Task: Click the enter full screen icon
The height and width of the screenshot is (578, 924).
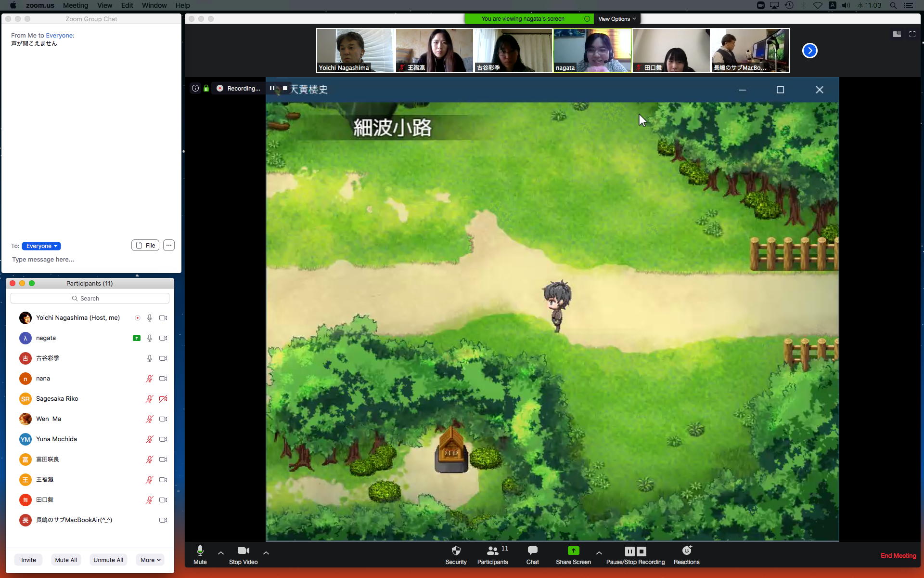Action: point(912,34)
